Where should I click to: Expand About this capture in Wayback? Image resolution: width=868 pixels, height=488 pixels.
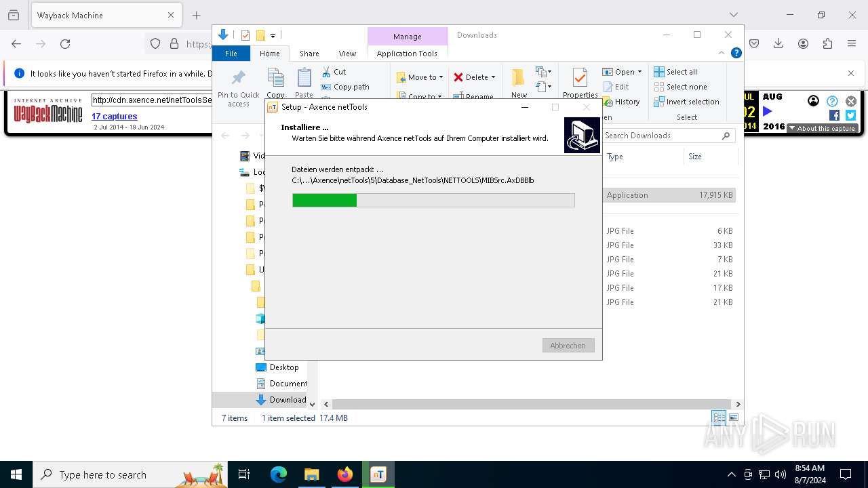822,128
